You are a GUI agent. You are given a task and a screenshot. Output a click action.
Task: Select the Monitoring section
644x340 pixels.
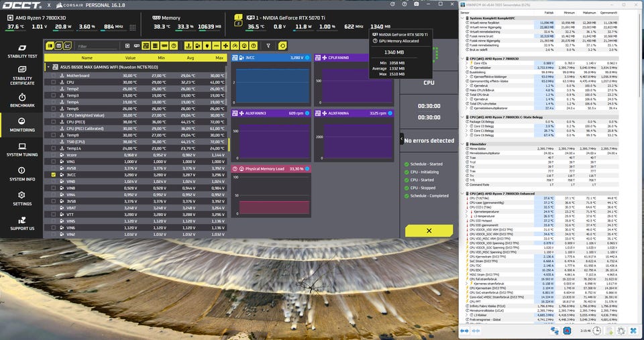click(x=22, y=125)
